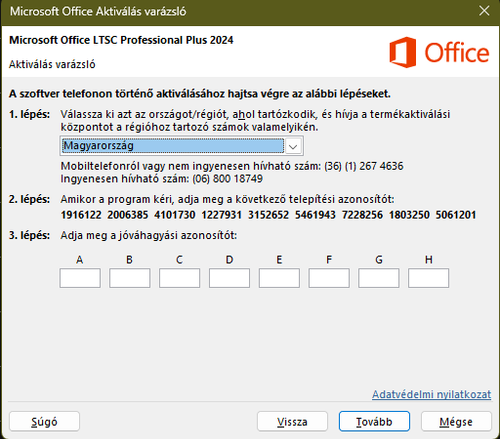Click installation ID group 2006385
This screenshot has height=439, width=500.
[x=128, y=215]
